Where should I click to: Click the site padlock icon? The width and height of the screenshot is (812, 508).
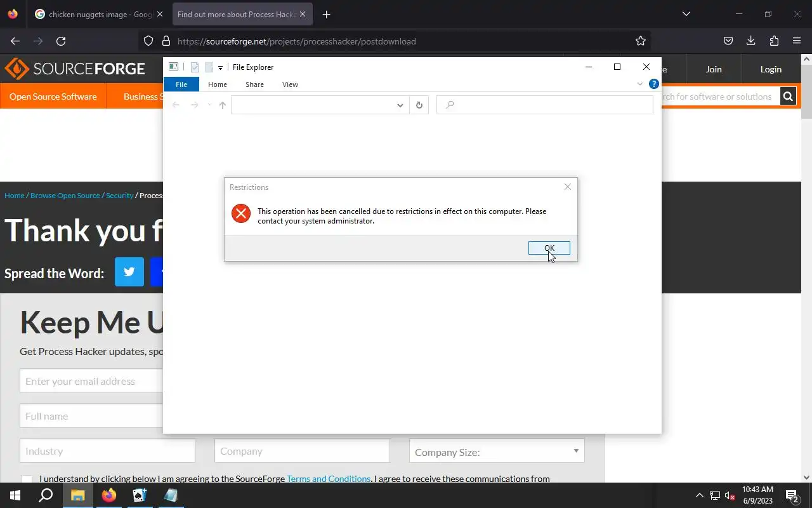tap(166, 41)
